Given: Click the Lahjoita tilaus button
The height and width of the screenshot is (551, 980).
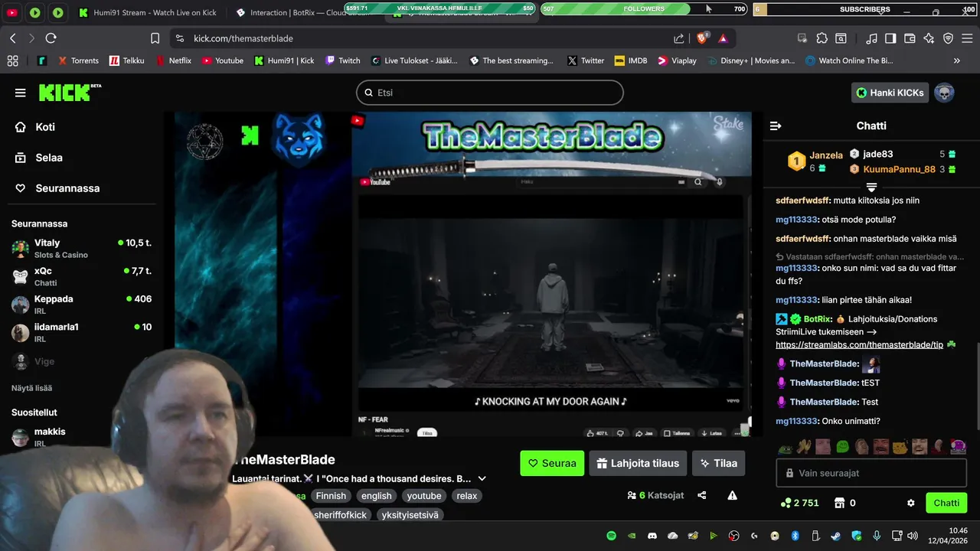Looking at the screenshot, I should pos(638,463).
